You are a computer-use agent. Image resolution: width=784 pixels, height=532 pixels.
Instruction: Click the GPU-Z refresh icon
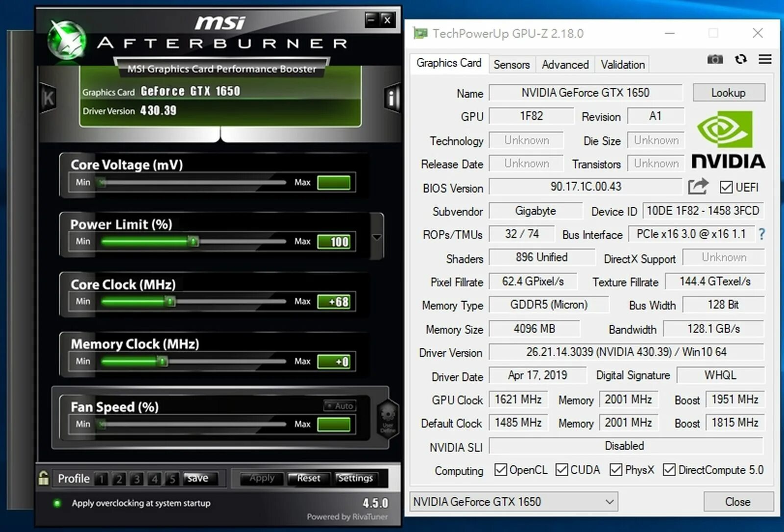coord(740,59)
